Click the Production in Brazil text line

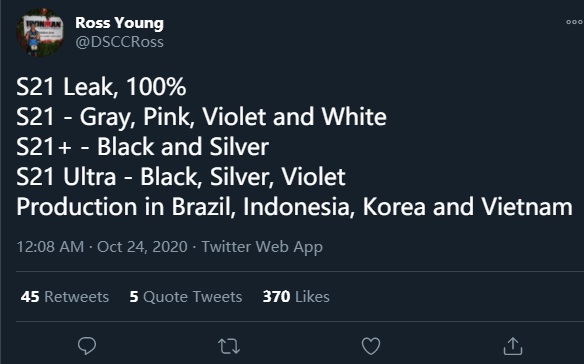294,207
